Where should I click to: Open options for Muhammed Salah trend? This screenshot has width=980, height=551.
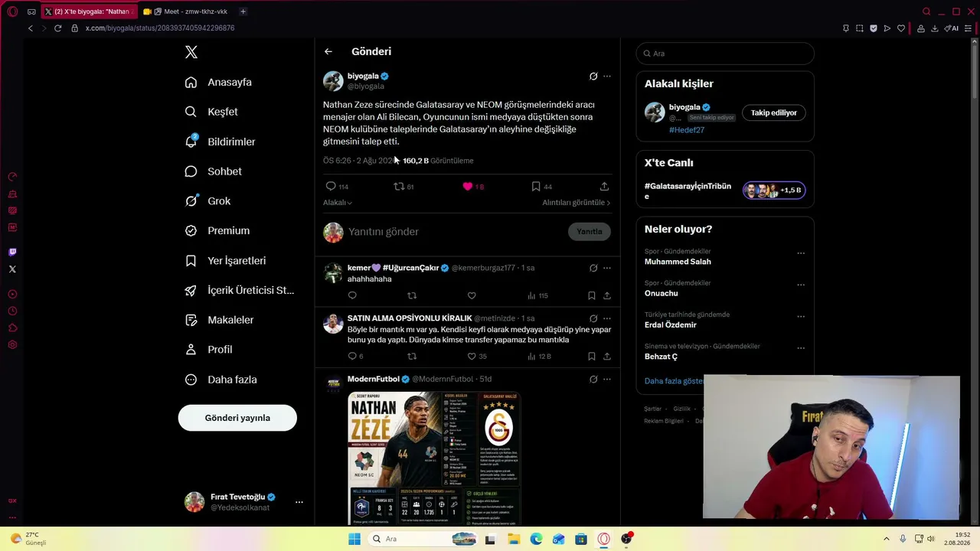tap(801, 253)
